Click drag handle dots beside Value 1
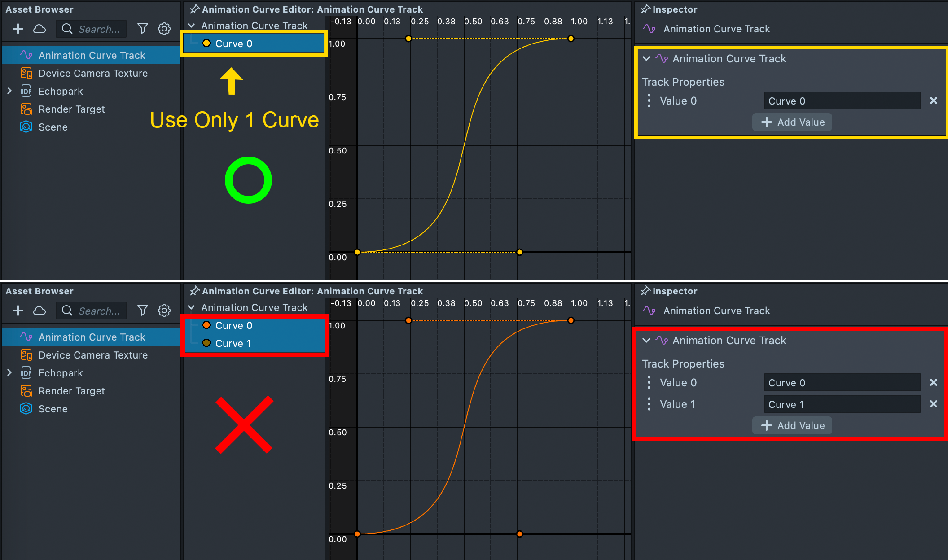 click(649, 404)
